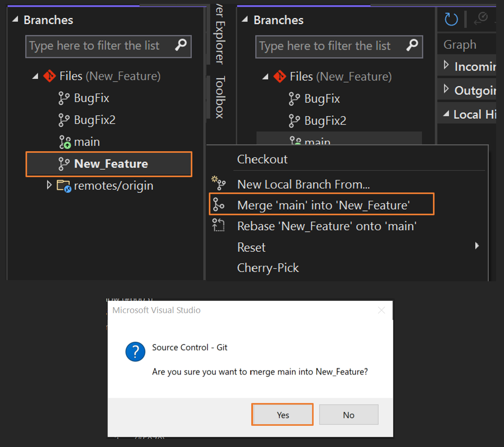The width and height of the screenshot is (504, 447).
Task: Cancel the merge with No
Action: tap(349, 414)
